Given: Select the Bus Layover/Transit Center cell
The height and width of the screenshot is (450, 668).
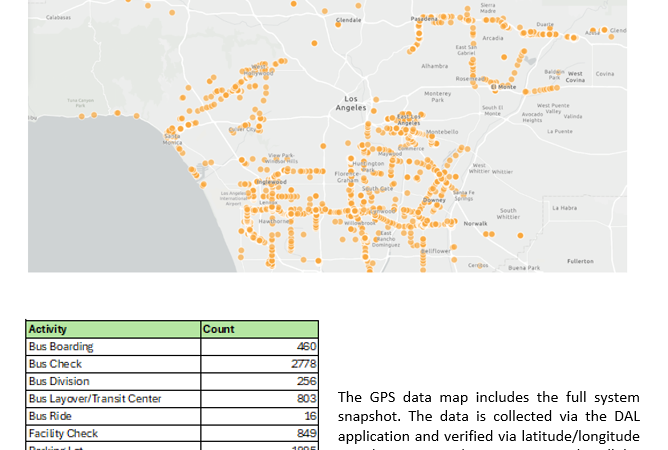Looking at the screenshot, I should click(95, 399).
